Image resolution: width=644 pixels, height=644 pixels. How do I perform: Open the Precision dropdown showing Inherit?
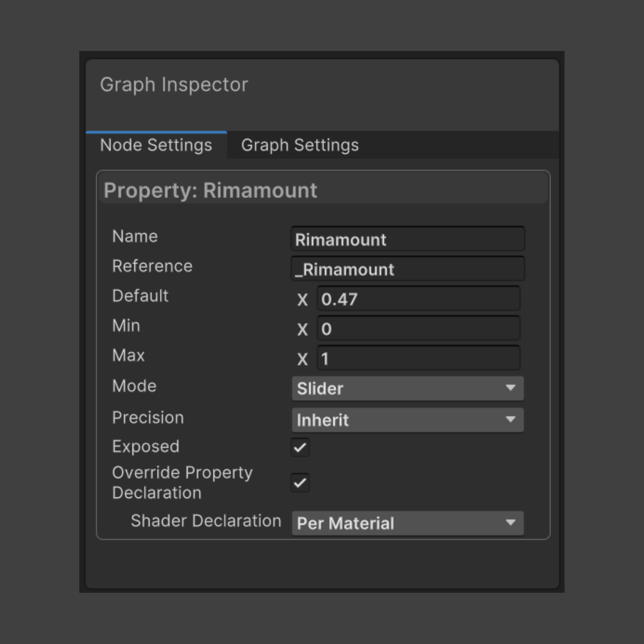408,420
